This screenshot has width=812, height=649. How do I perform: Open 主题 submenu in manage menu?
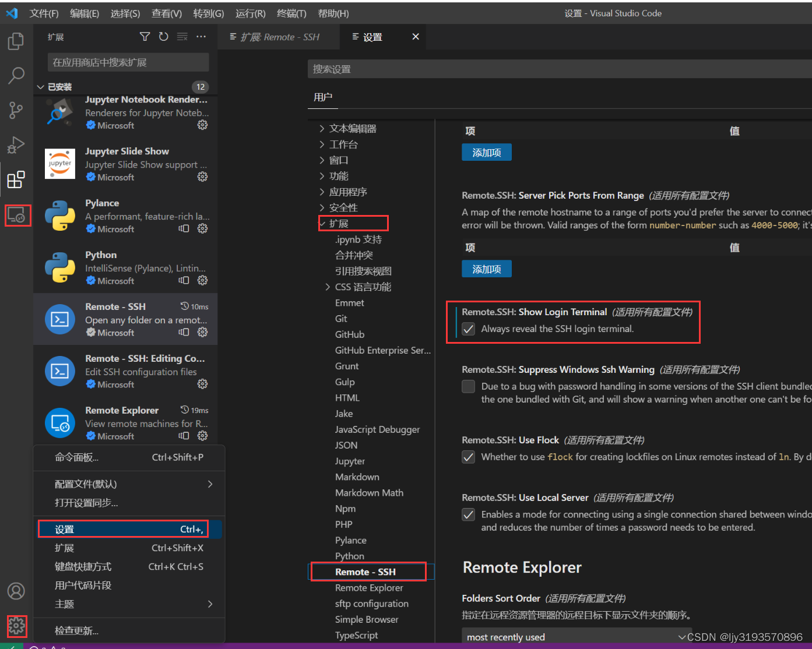coord(129,604)
